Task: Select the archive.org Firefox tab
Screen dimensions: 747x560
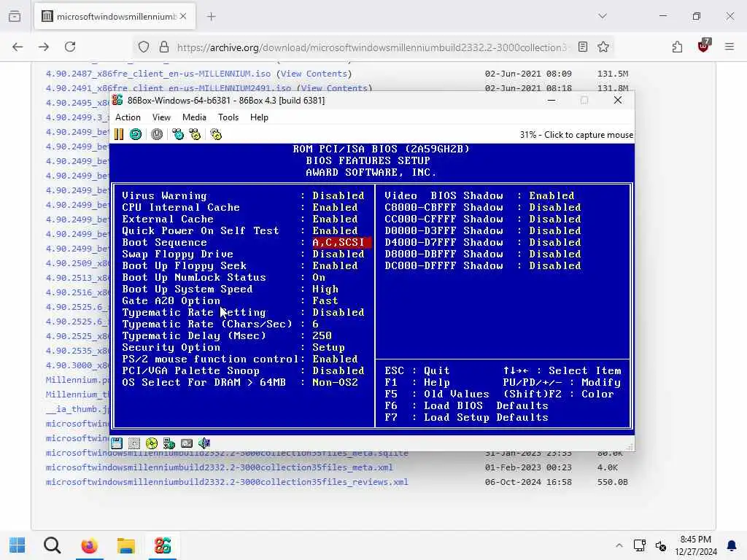Action: 115,17
